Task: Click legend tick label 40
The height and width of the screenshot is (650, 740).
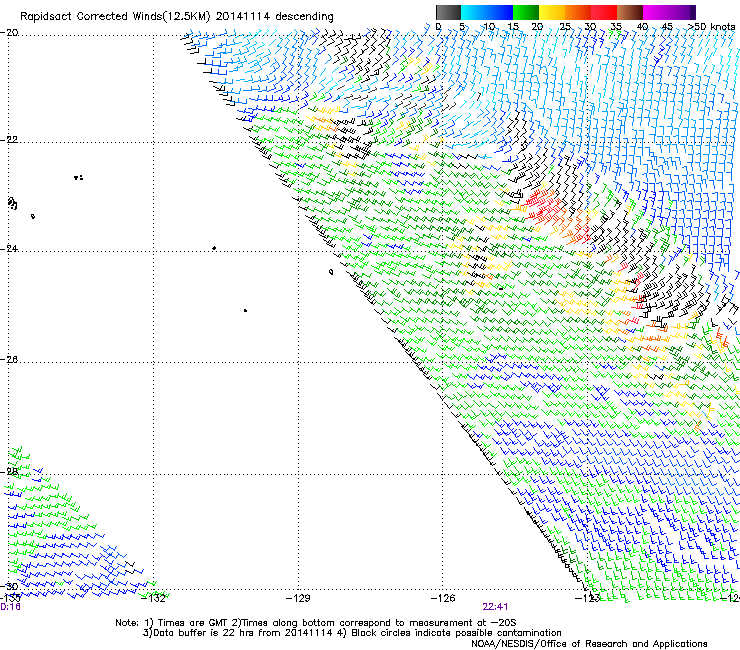Action: [x=642, y=27]
